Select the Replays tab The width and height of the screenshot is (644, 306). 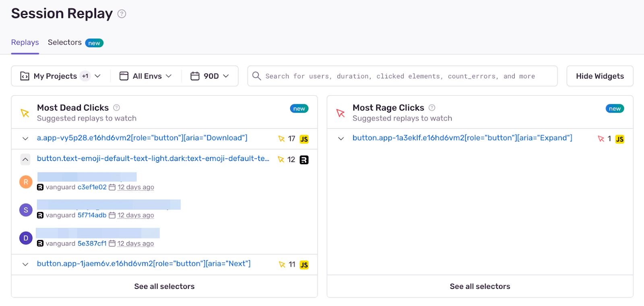[25, 43]
